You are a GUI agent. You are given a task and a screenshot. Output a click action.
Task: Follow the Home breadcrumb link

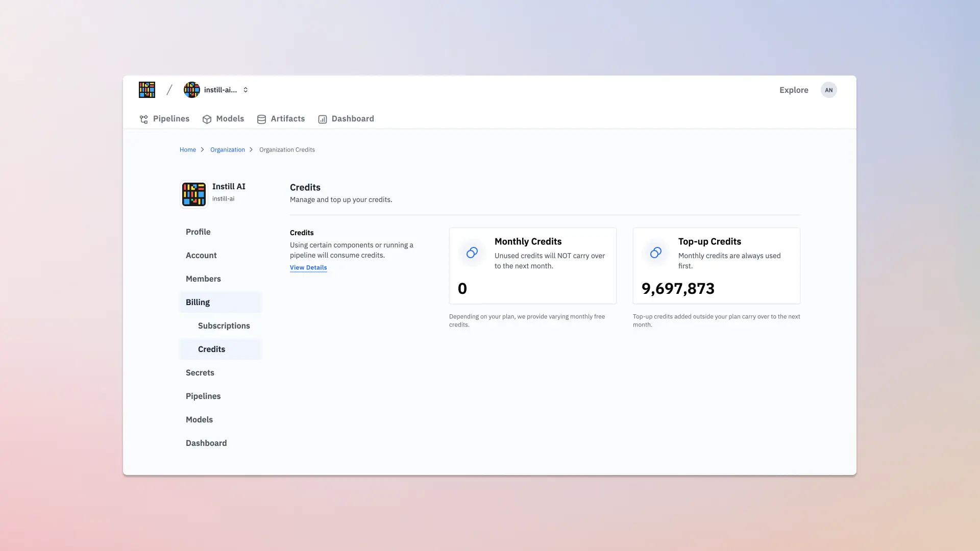point(188,149)
